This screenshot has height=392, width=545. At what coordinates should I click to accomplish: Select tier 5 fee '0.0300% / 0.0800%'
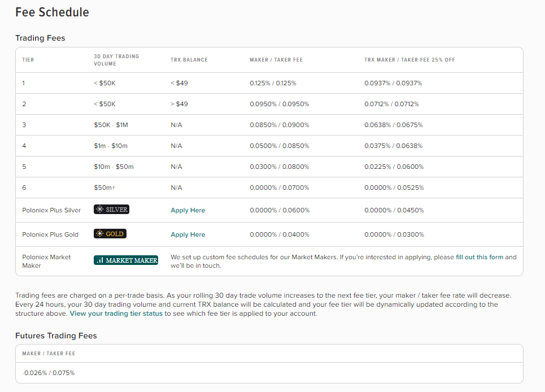[279, 167]
